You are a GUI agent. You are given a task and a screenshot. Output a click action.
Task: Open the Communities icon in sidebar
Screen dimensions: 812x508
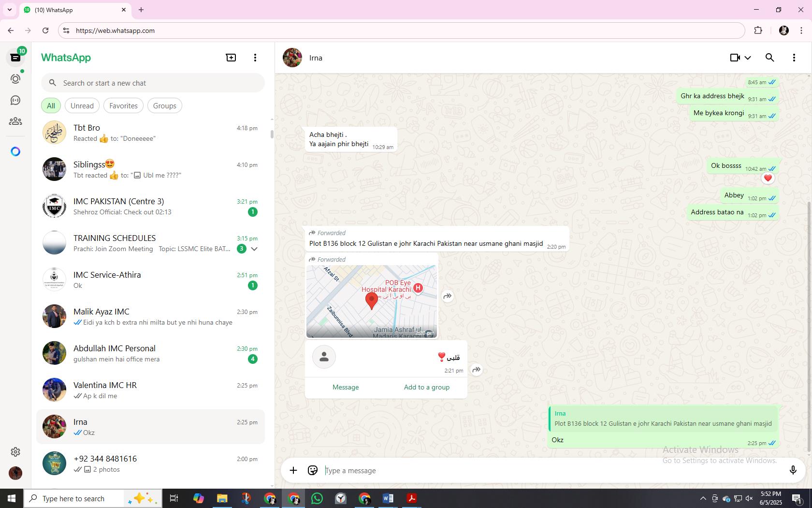(15, 121)
